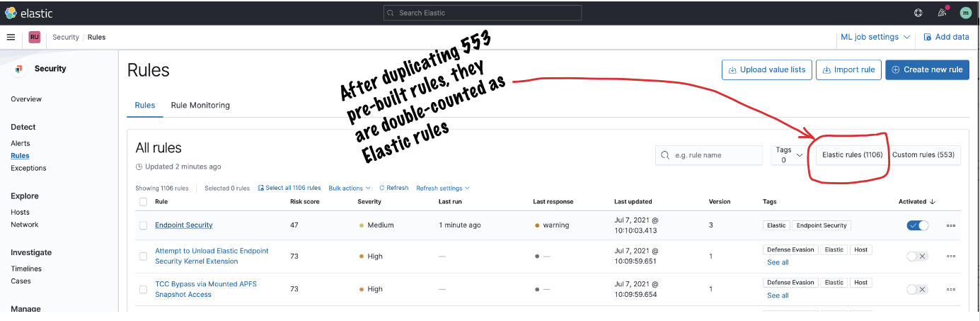Open the user profile avatar
This screenshot has height=321, width=980.
[x=965, y=13]
